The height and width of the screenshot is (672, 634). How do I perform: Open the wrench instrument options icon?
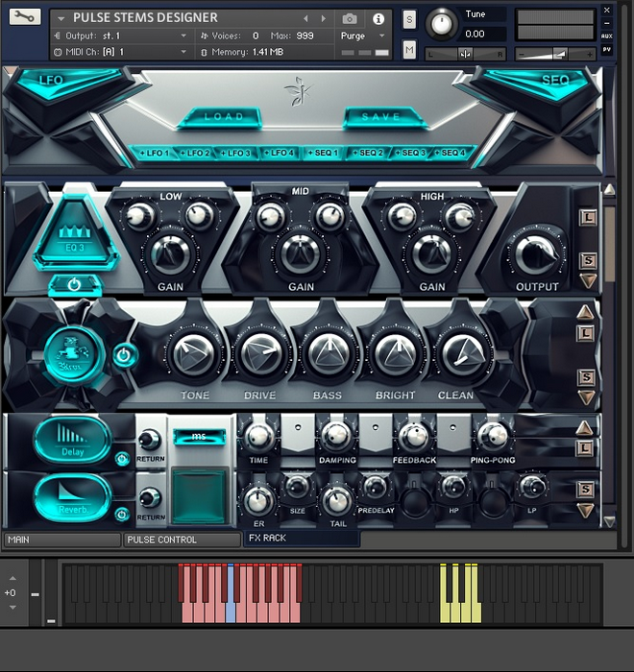pyautogui.click(x=25, y=17)
